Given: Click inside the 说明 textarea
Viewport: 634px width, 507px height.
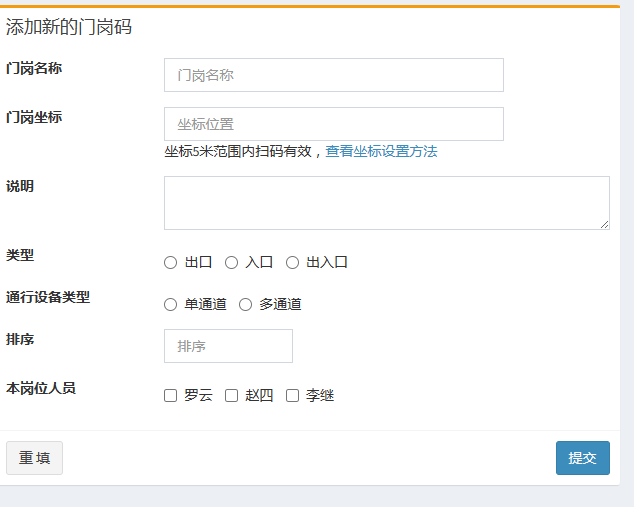Looking at the screenshot, I should click(x=386, y=202).
